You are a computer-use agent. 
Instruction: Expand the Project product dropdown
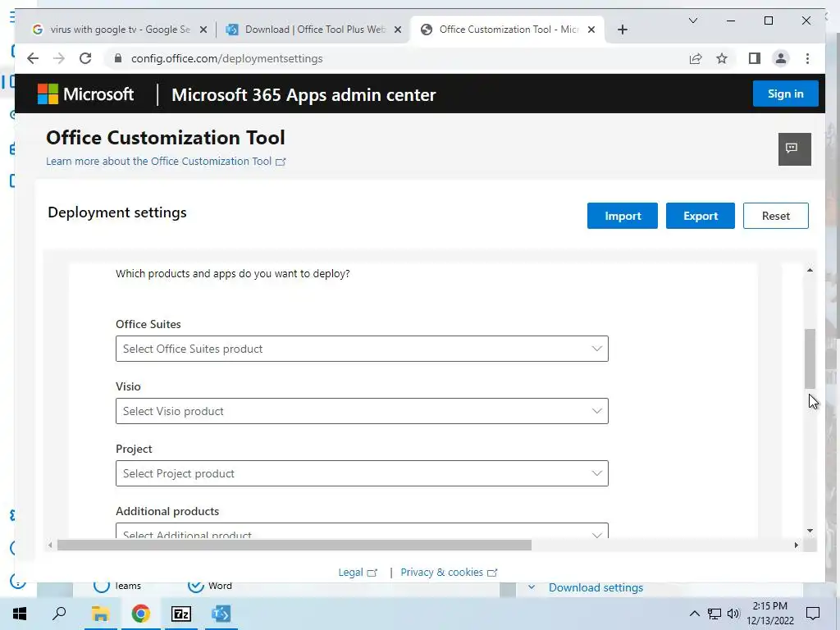click(362, 473)
